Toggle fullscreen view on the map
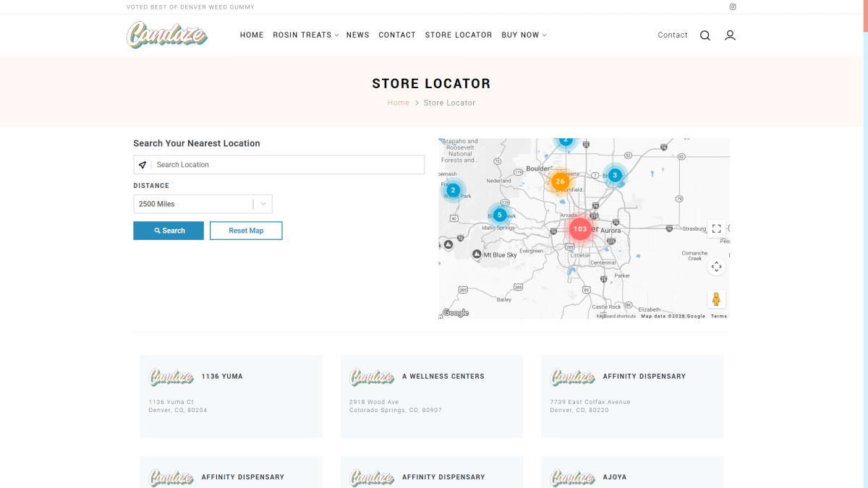The image size is (868, 488). click(x=716, y=228)
